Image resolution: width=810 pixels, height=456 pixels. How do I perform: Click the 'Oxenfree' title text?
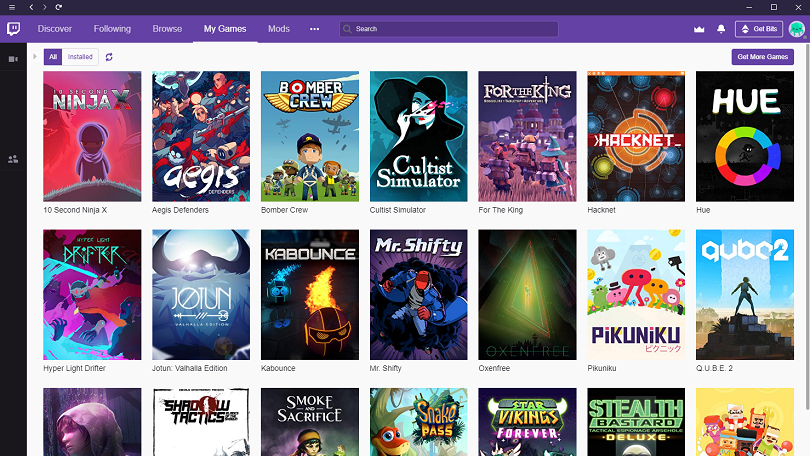494,368
